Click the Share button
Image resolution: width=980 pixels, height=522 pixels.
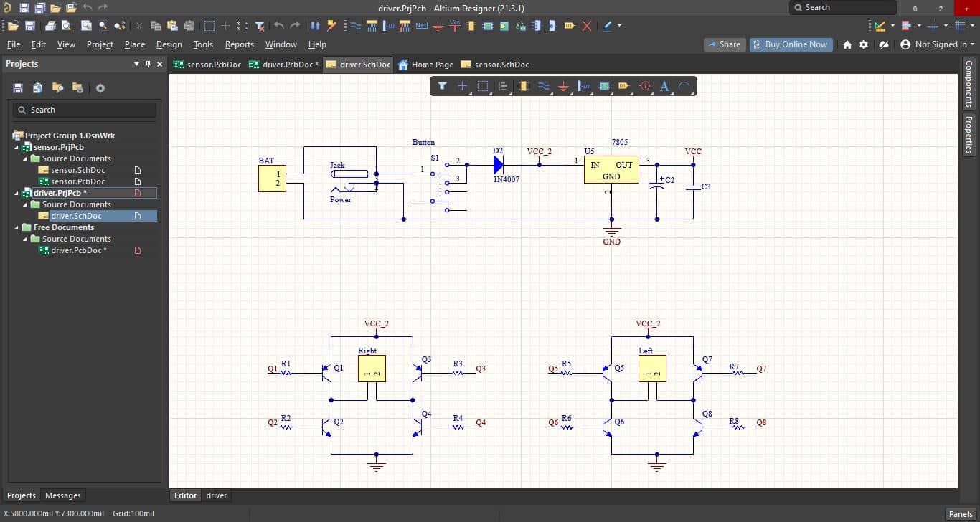725,44
